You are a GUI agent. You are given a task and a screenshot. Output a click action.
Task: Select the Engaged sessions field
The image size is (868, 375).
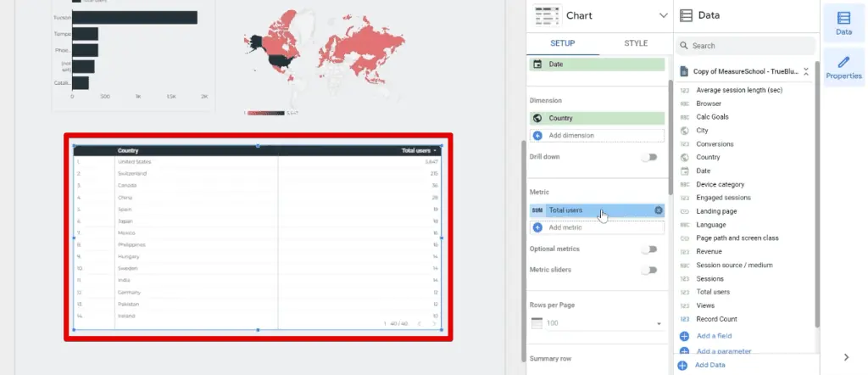[724, 198]
